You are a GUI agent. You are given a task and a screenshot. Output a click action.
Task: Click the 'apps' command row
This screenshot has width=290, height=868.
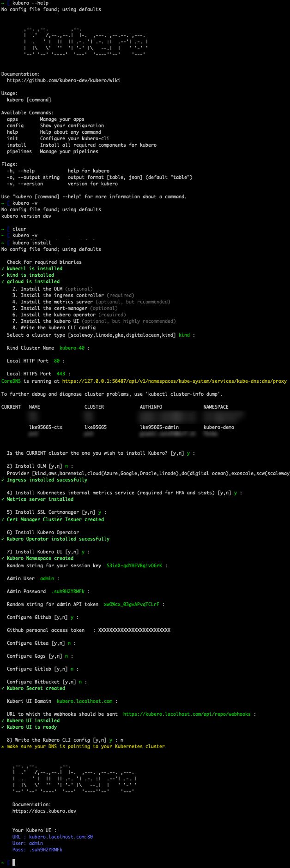pos(46,119)
